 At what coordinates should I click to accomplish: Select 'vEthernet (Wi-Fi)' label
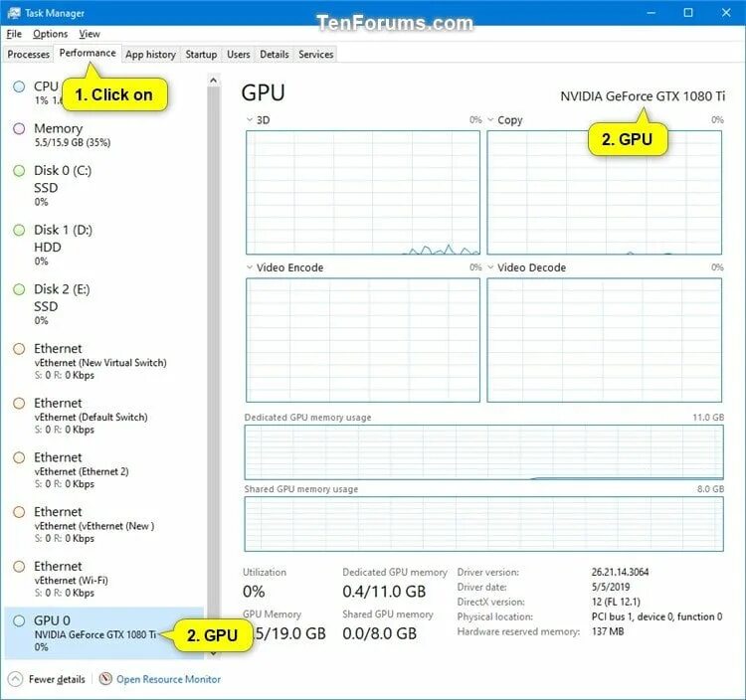[71, 580]
